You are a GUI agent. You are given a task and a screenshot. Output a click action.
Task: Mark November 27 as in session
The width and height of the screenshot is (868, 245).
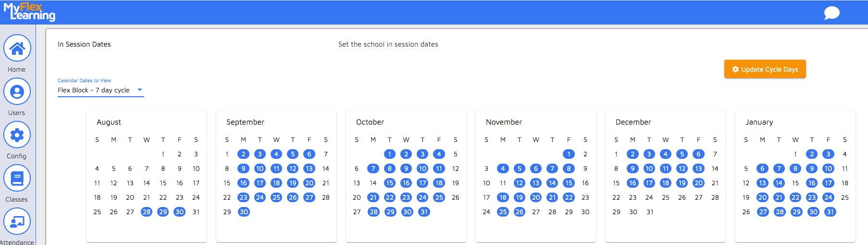point(536,212)
